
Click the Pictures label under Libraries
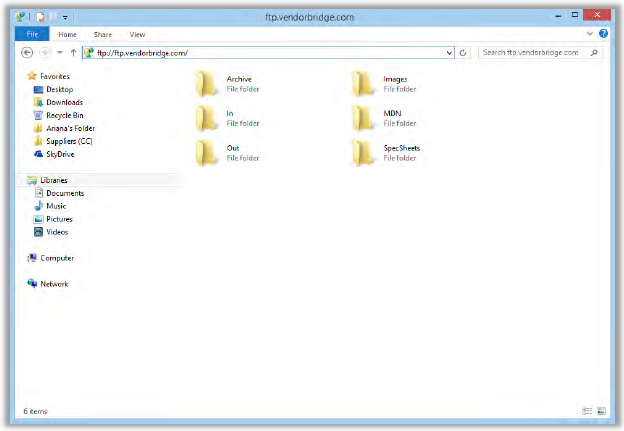(59, 219)
